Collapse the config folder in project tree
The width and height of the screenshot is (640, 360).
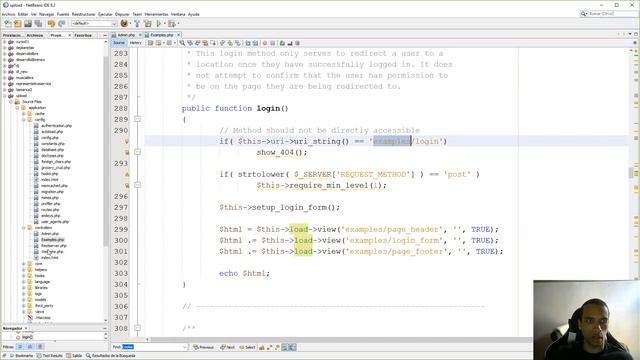pos(24,120)
